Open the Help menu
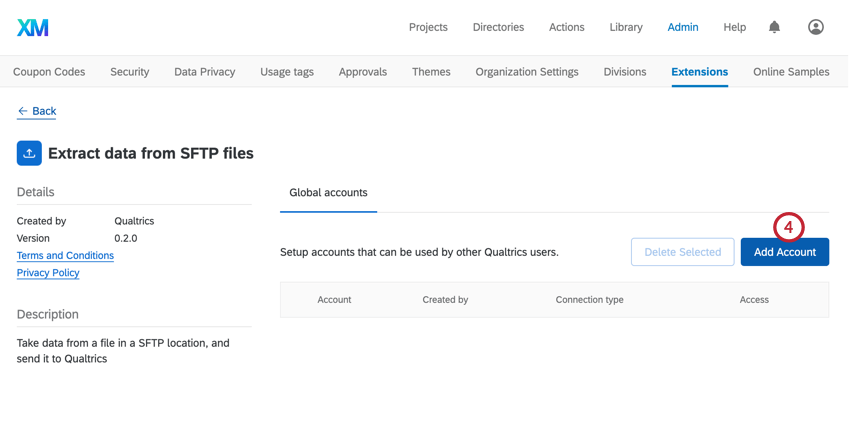This screenshot has width=850, height=425. [x=735, y=27]
